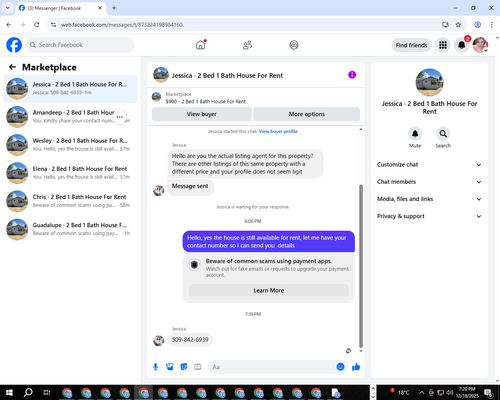This screenshot has width=500, height=400.
Task: Click the back arrow beside Marketplace
Action: click(x=12, y=67)
